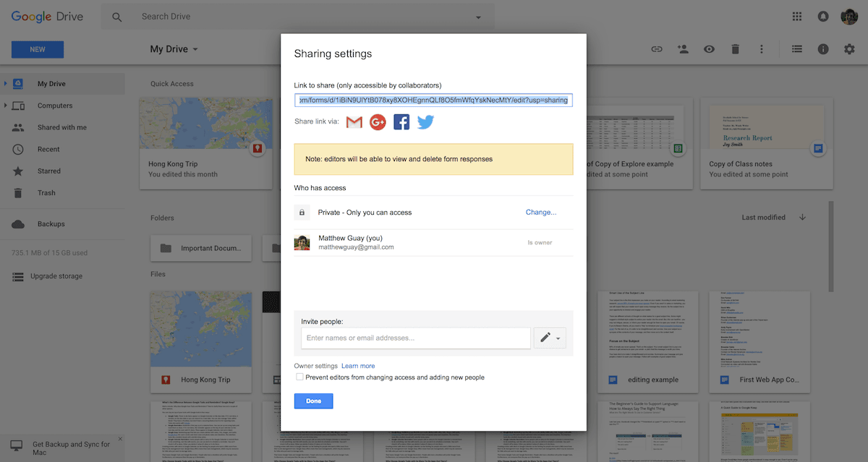Screen dimensions: 868x462
Task: Open the Drive settings gear icon
Action: coord(849,49)
